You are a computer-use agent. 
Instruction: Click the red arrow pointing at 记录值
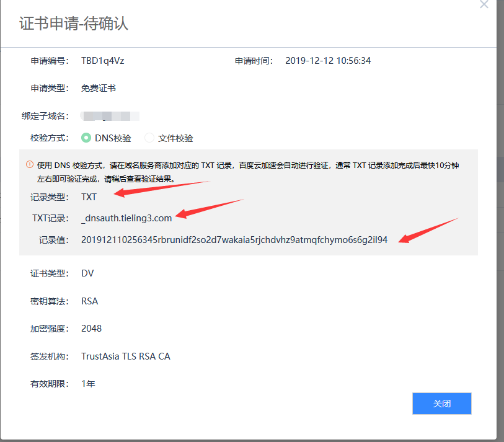pyautogui.click(x=428, y=230)
